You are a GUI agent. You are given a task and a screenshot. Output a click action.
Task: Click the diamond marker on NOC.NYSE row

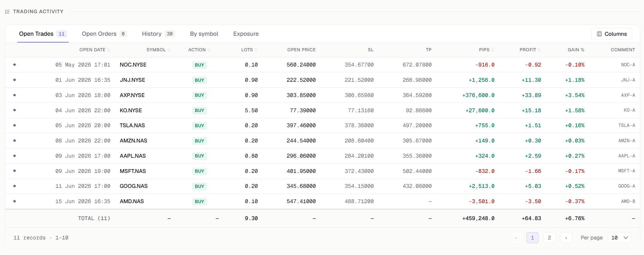click(x=15, y=64)
